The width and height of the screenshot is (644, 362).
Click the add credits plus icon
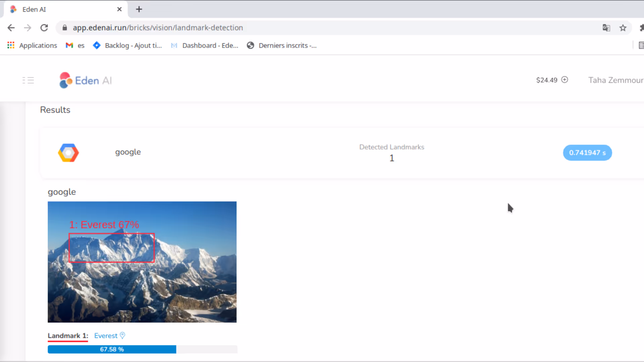pyautogui.click(x=565, y=80)
